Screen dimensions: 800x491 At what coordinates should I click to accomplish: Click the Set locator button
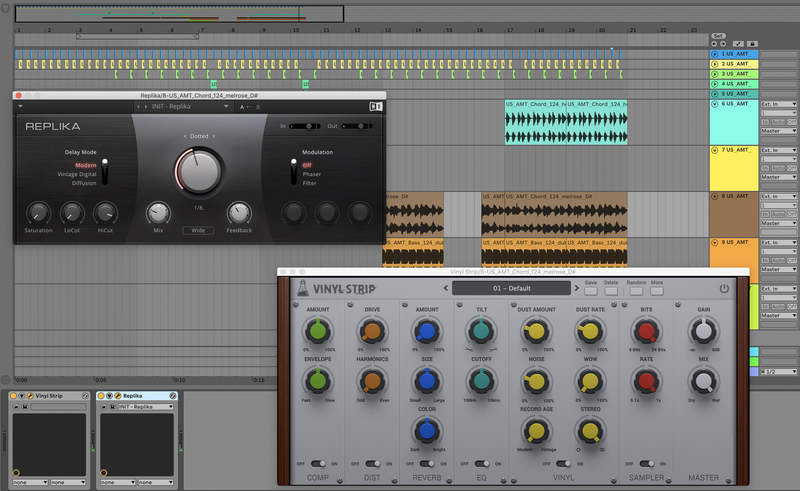tap(718, 36)
